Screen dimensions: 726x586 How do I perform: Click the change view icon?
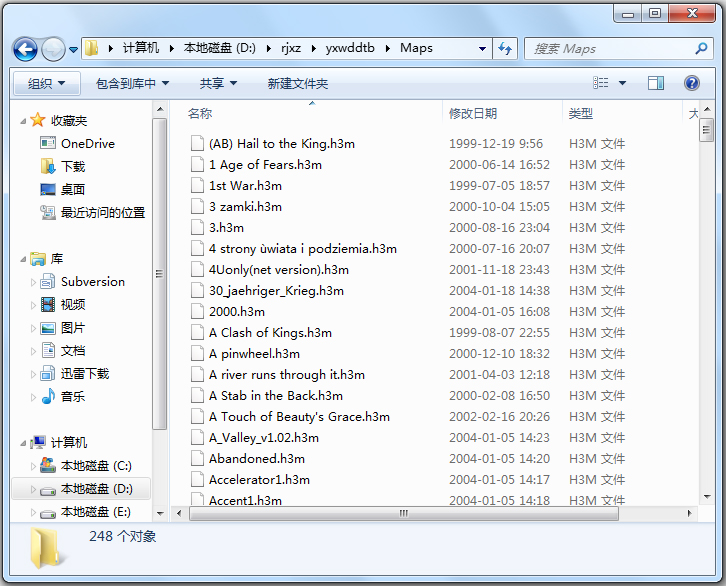(x=601, y=83)
